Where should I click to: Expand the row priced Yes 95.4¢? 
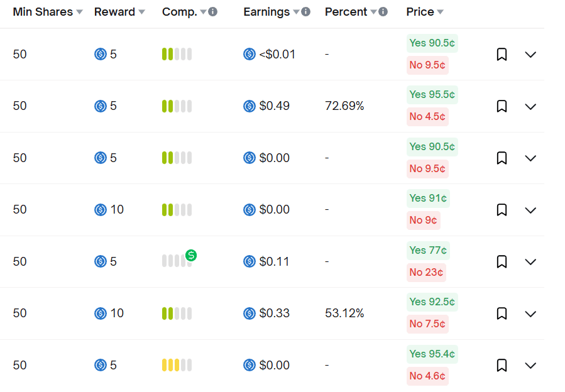pos(530,365)
